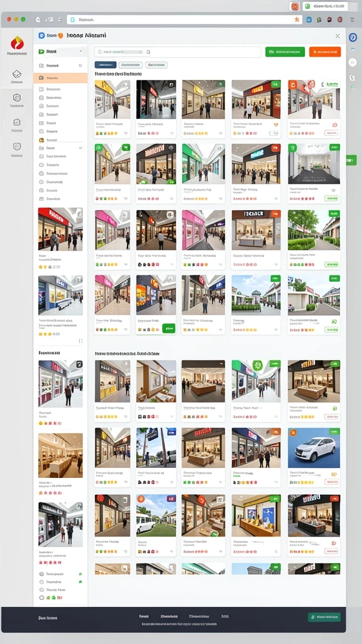Select the dark blue active filter tab
This screenshot has height=644, width=362.
(106, 65)
